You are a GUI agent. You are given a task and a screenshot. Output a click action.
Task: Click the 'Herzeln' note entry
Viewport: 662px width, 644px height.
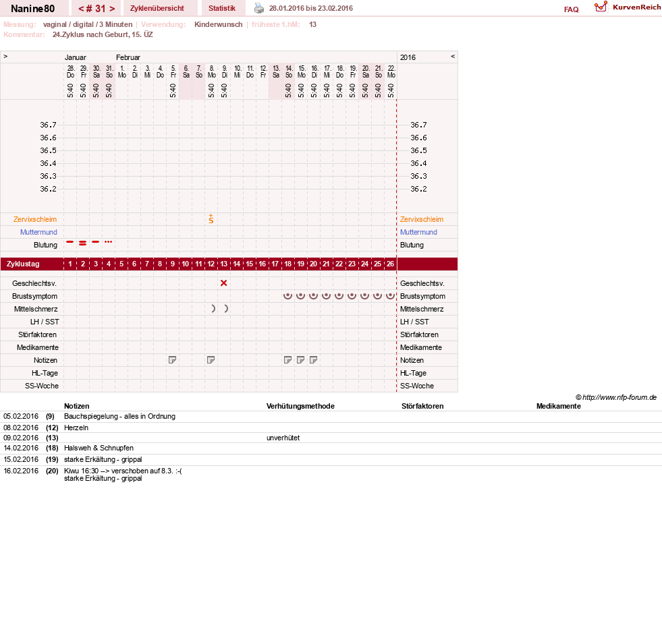(76, 428)
